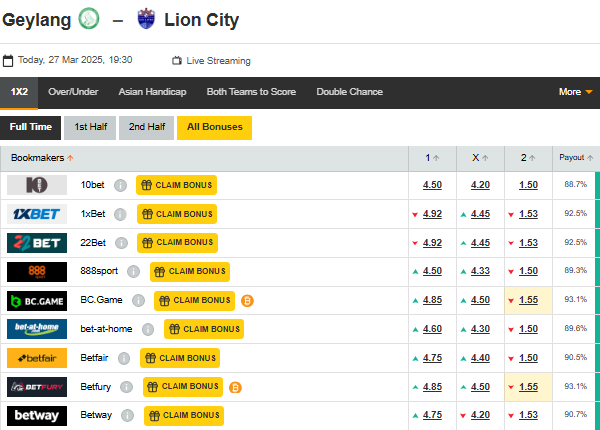
Task: Claim the bonus for bet-at-home
Action: click(x=204, y=329)
